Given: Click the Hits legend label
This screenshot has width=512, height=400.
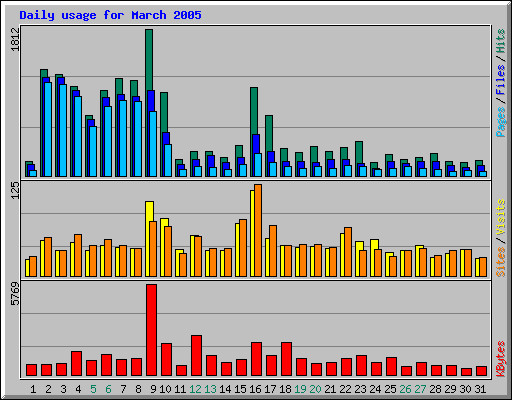Looking at the screenshot, I should [x=500, y=41].
